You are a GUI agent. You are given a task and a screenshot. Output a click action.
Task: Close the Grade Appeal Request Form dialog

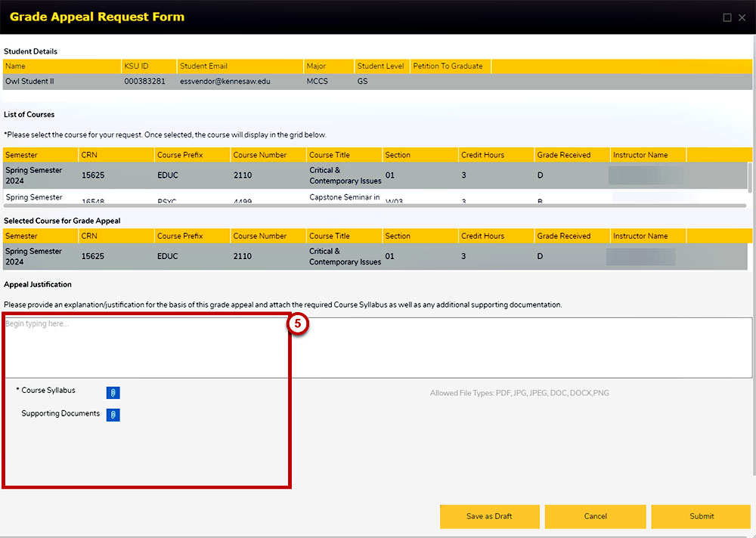tap(742, 17)
